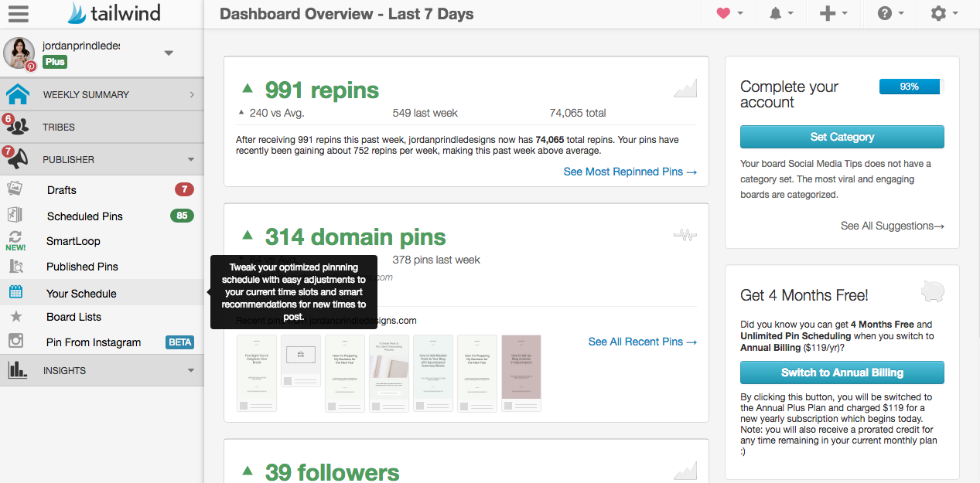The image size is (980, 483).
Task: Open the pink recent pin thumbnail
Action: coord(521,372)
